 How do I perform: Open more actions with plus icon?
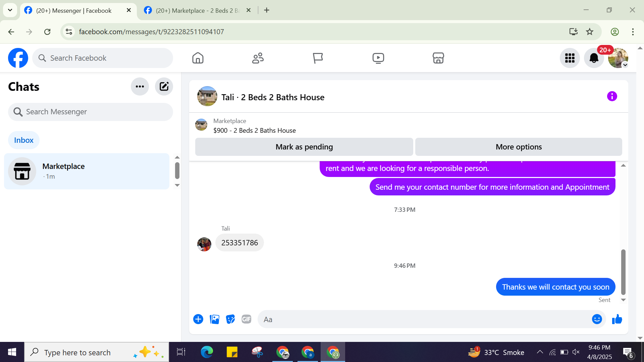pyautogui.click(x=198, y=319)
